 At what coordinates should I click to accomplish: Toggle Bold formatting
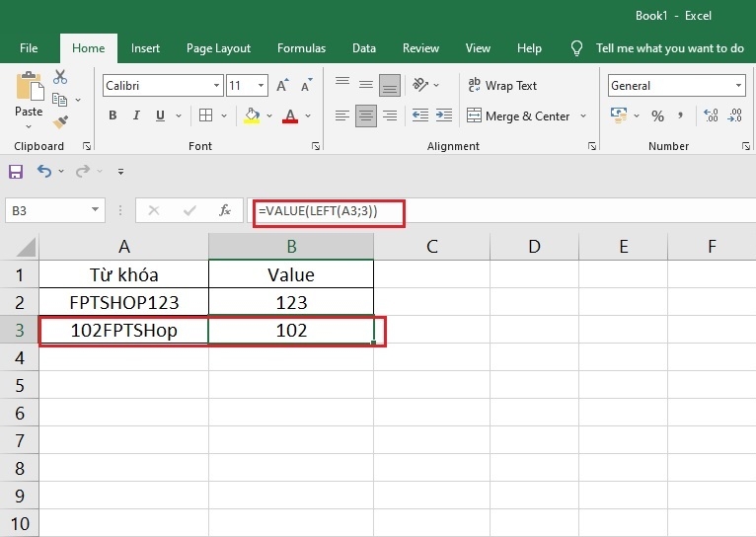point(113,115)
